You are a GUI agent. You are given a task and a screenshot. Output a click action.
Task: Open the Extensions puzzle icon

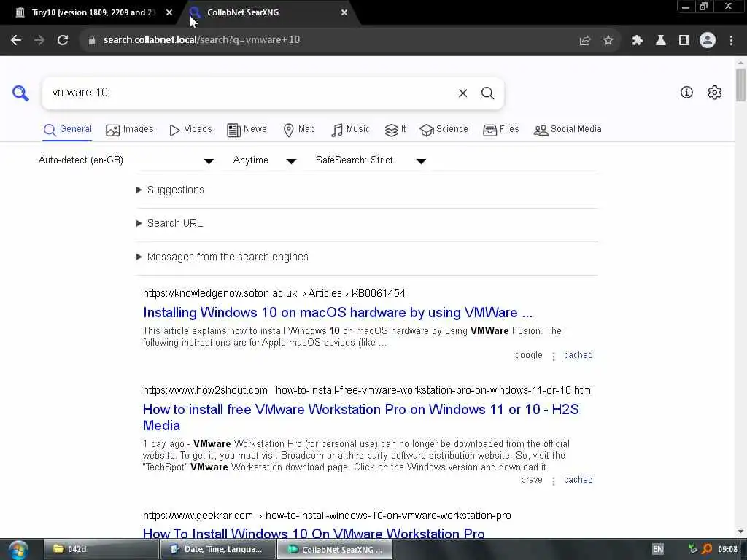[x=637, y=41]
